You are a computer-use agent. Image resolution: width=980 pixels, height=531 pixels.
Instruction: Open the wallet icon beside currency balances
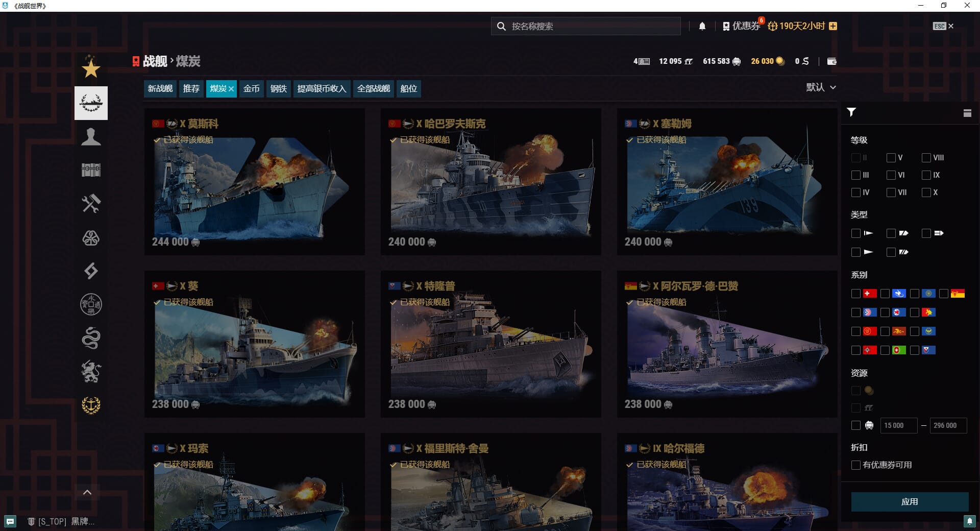(x=831, y=61)
